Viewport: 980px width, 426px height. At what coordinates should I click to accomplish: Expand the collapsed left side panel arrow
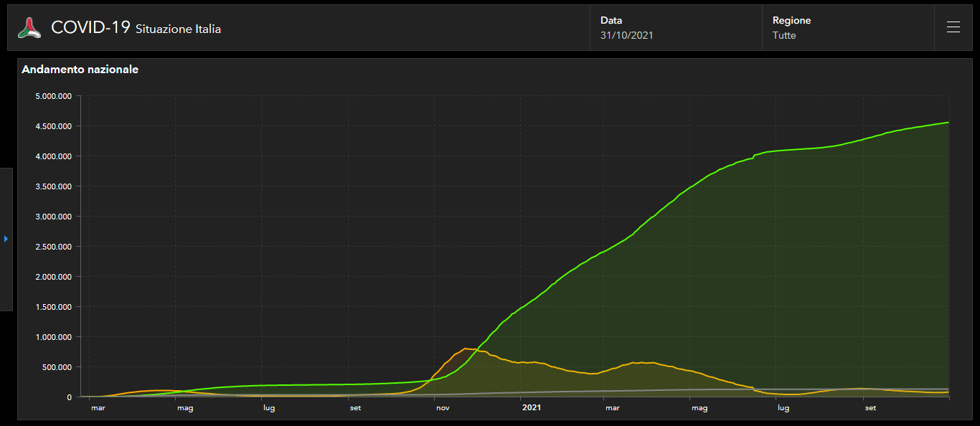pos(6,239)
